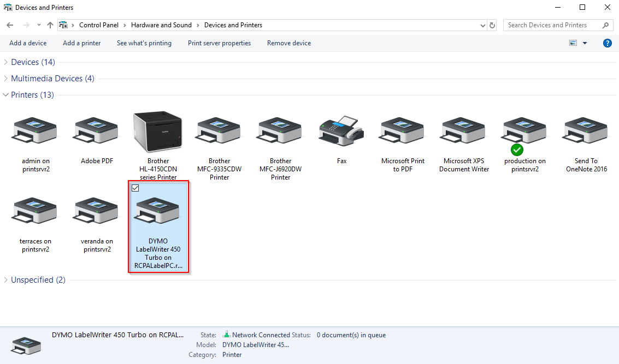The height and width of the screenshot is (364, 619).
Task: Click the Forward navigation arrow
Action: pos(26,25)
